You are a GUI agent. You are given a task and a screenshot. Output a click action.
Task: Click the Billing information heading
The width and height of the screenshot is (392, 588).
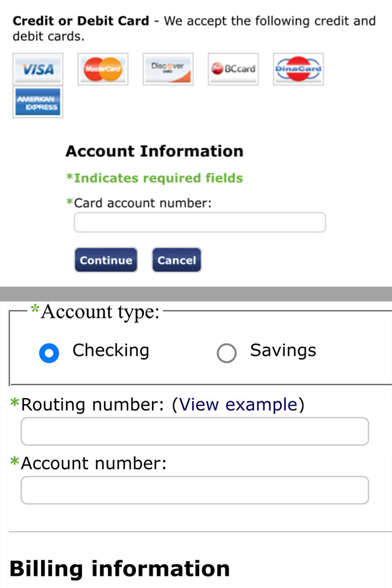click(121, 568)
